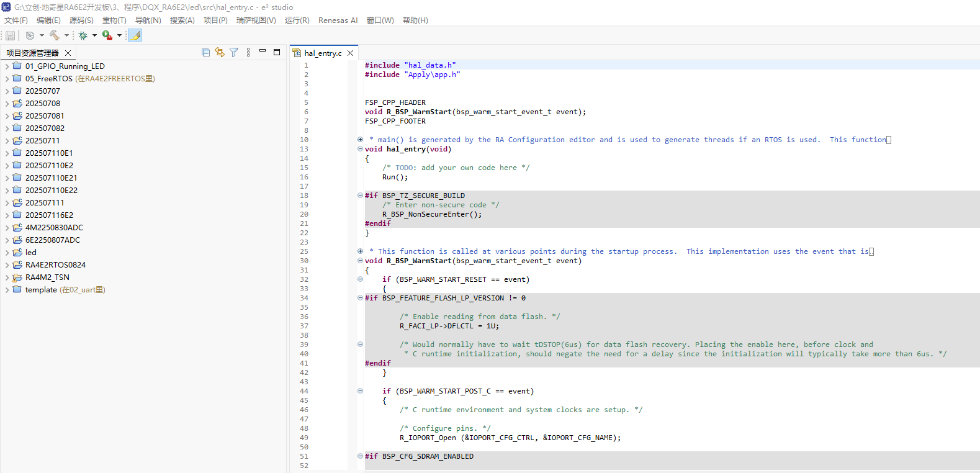Select the RA4E2RTOS0824 project

[55, 265]
